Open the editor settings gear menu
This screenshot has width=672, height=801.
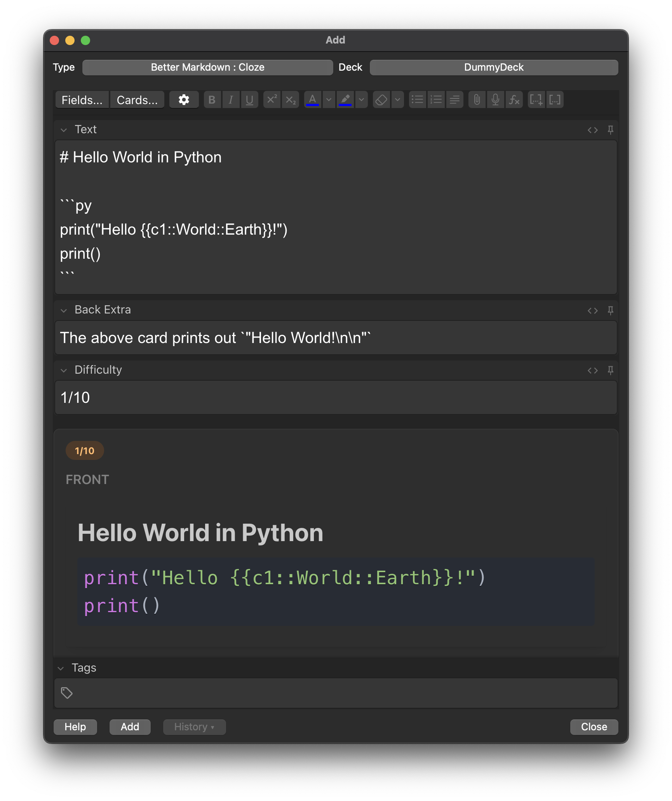coord(184,100)
